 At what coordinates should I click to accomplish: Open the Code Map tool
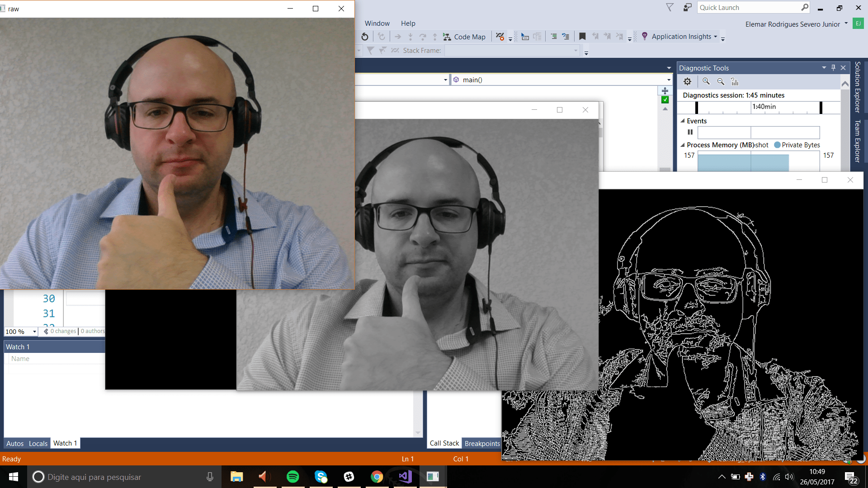click(465, 37)
